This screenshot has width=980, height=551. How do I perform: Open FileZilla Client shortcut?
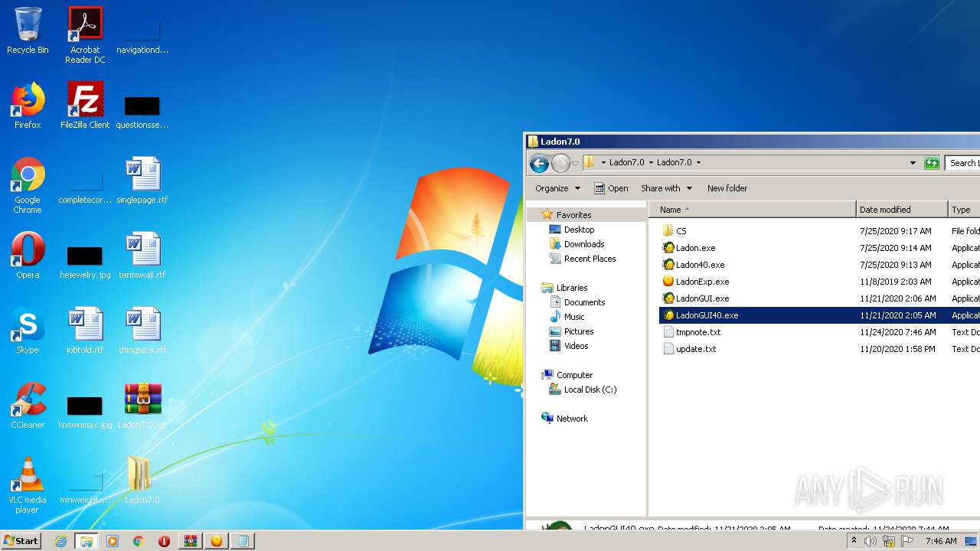pyautogui.click(x=85, y=106)
